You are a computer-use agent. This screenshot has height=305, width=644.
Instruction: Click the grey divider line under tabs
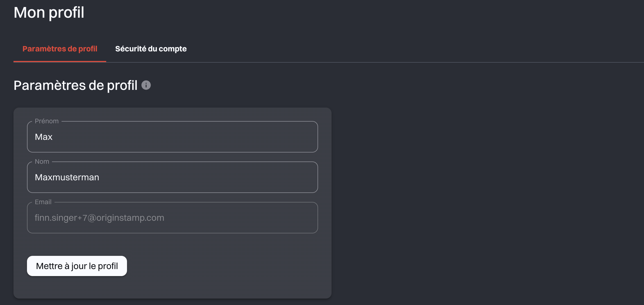click(365, 62)
